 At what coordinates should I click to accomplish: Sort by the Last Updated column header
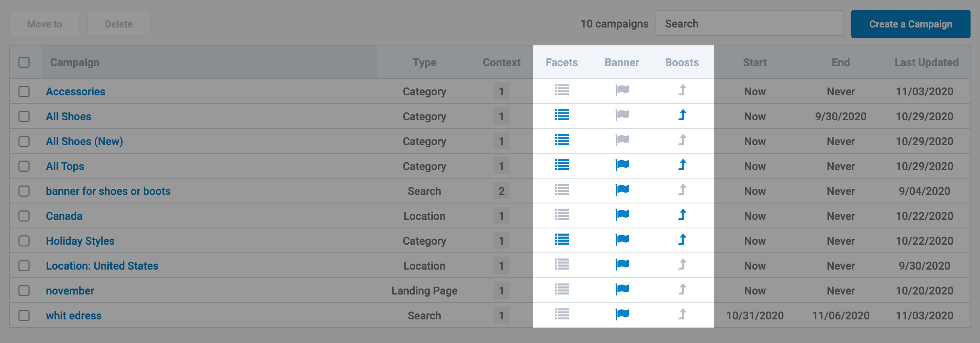tap(926, 62)
